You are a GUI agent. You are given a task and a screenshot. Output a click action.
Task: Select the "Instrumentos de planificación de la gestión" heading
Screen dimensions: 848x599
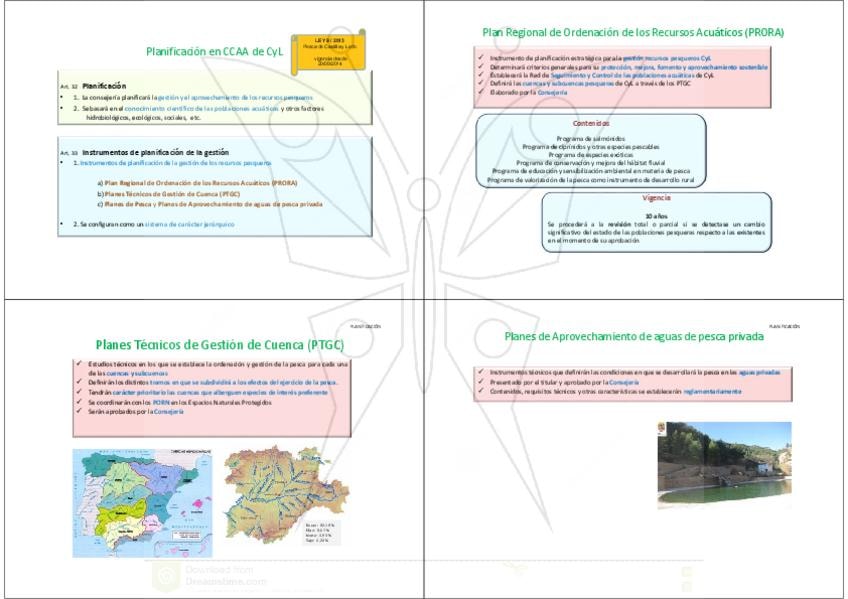[155, 152]
